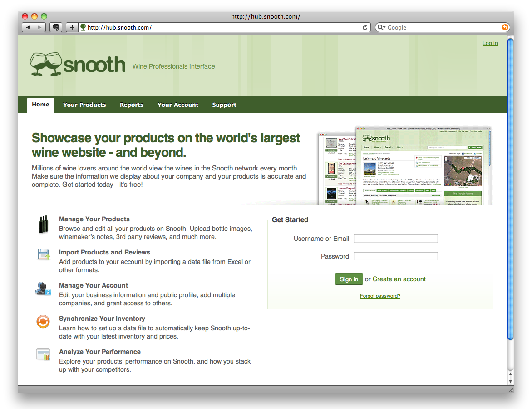
Task: Focus the Password input field
Action: pyautogui.click(x=396, y=256)
